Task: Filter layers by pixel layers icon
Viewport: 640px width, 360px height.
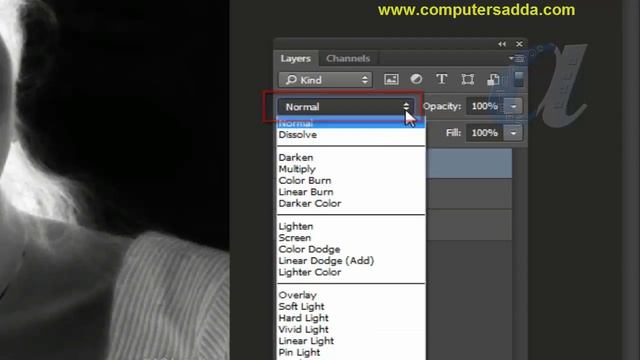Action: (x=391, y=79)
